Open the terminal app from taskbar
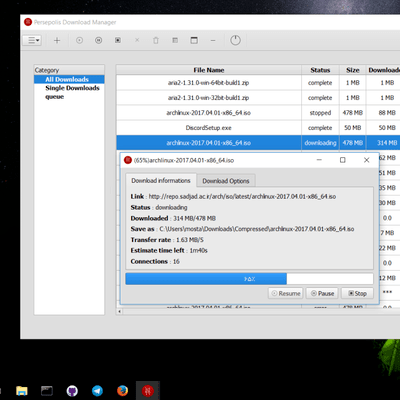400x400 pixels. (x=47, y=391)
